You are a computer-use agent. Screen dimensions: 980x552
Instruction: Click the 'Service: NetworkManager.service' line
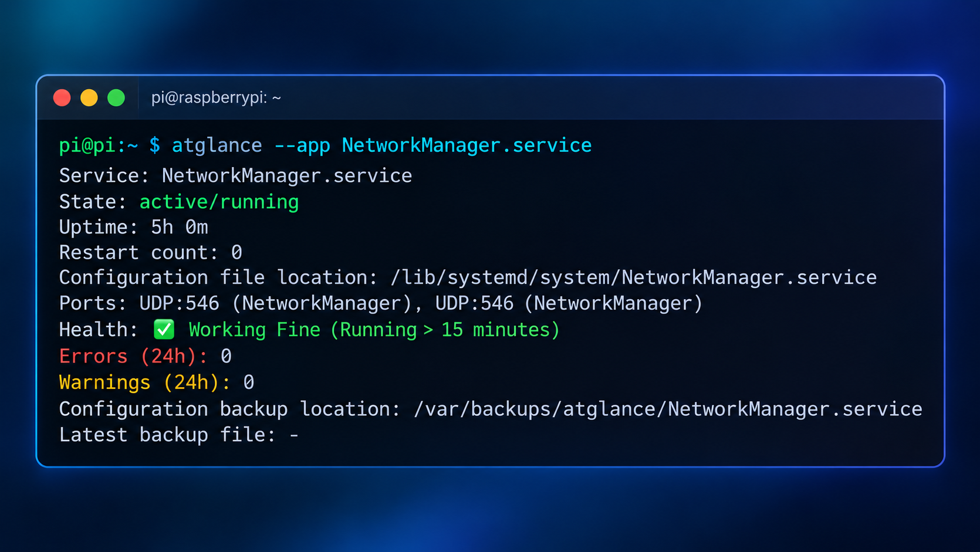pyautogui.click(x=235, y=175)
